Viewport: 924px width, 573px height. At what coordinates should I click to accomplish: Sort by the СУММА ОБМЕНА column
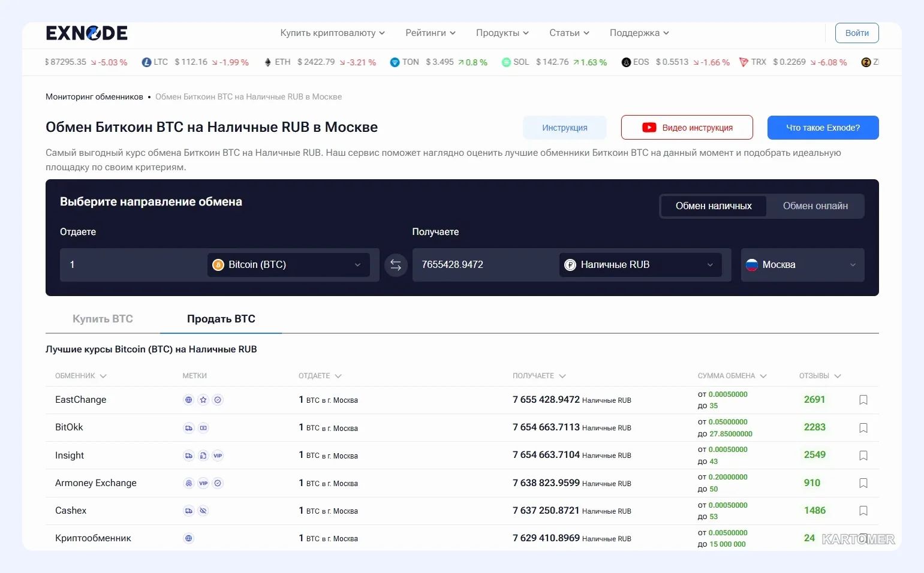[732, 376]
